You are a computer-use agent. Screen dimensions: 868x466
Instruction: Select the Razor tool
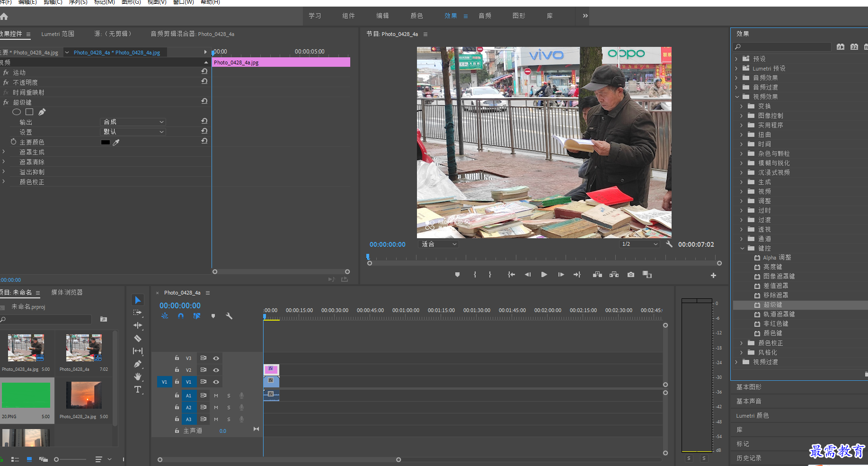[x=138, y=338]
